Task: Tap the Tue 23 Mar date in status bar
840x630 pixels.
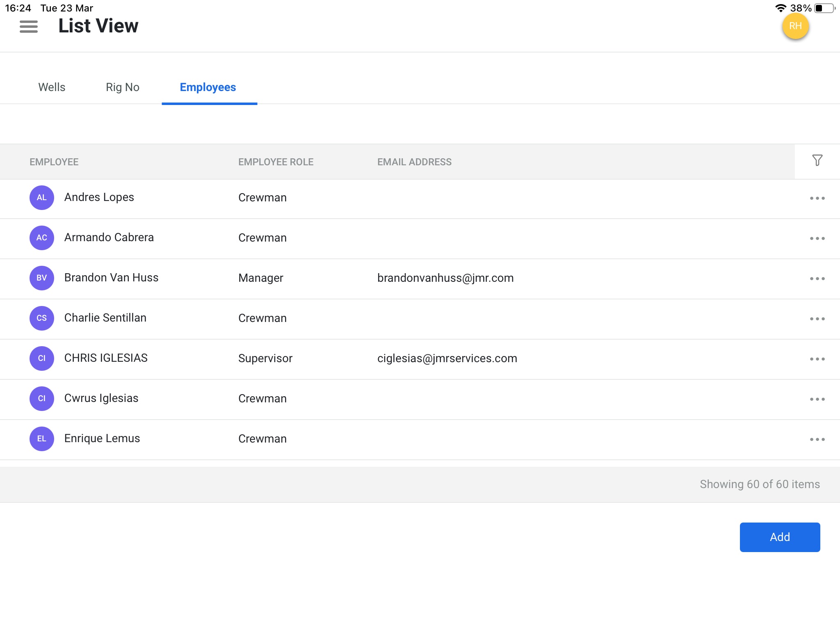Action: point(67,8)
